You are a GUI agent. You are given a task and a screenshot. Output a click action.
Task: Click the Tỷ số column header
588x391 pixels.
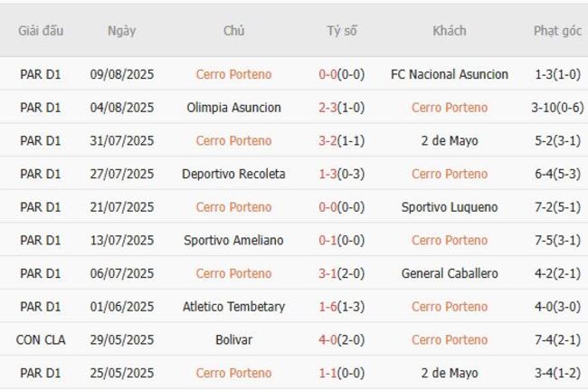click(x=342, y=31)
